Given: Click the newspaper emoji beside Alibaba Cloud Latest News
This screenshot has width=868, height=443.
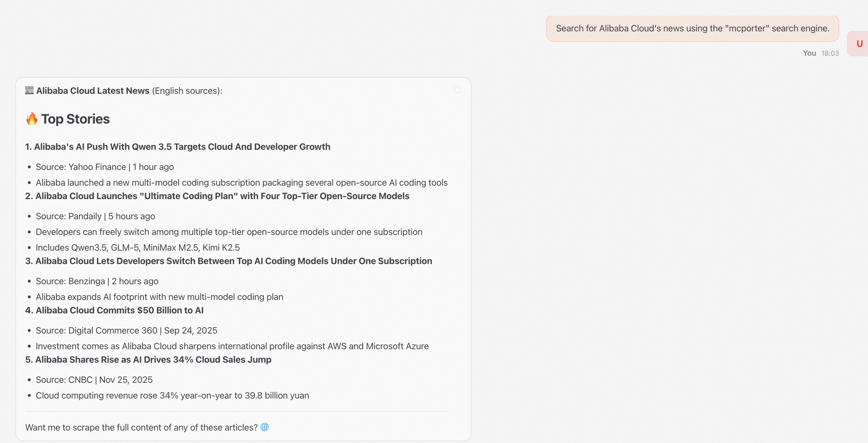Looking at the screenshot, I should (x=29, y=90).
